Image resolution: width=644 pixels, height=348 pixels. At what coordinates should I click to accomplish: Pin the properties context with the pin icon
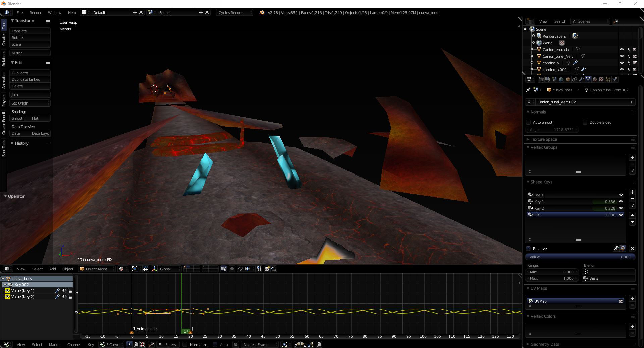click(528, 90)
